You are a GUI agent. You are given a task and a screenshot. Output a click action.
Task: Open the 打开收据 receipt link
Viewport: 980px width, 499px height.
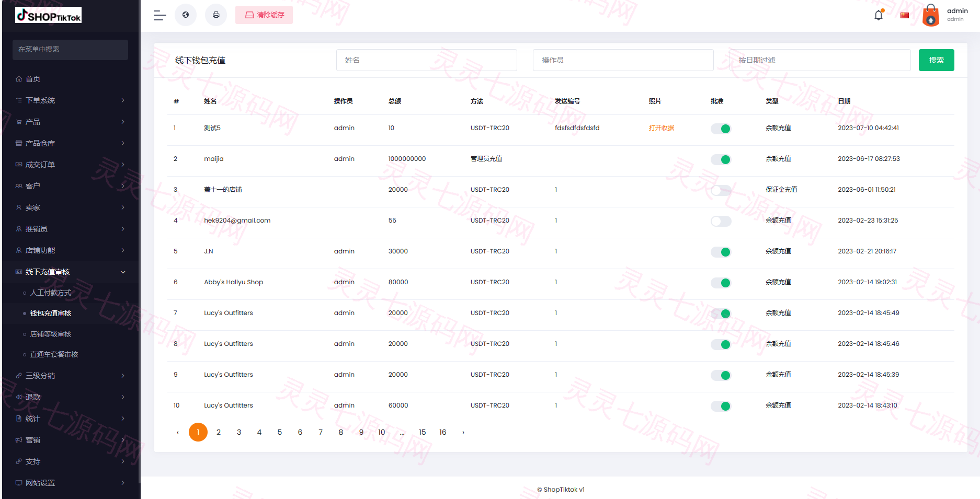tap(661, 128)
